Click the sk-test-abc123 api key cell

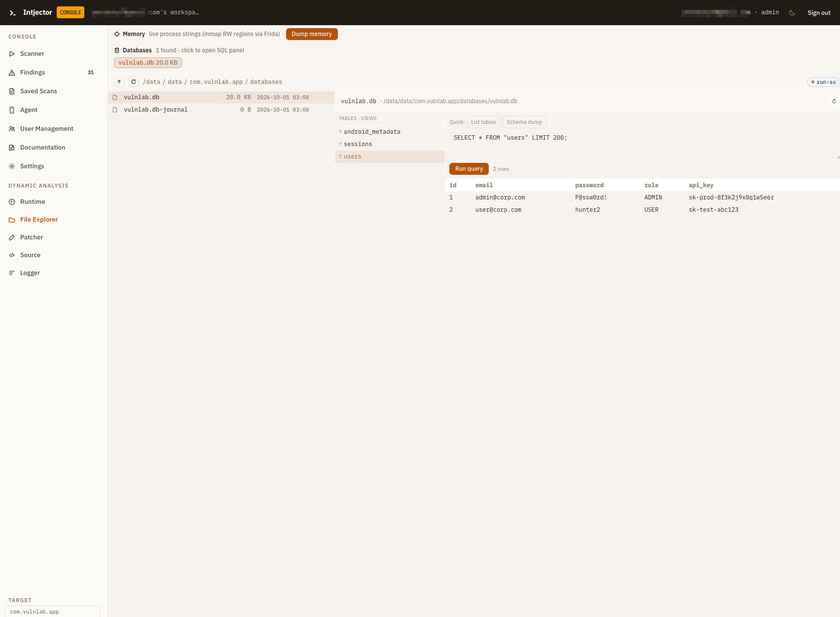coord(714,210)
